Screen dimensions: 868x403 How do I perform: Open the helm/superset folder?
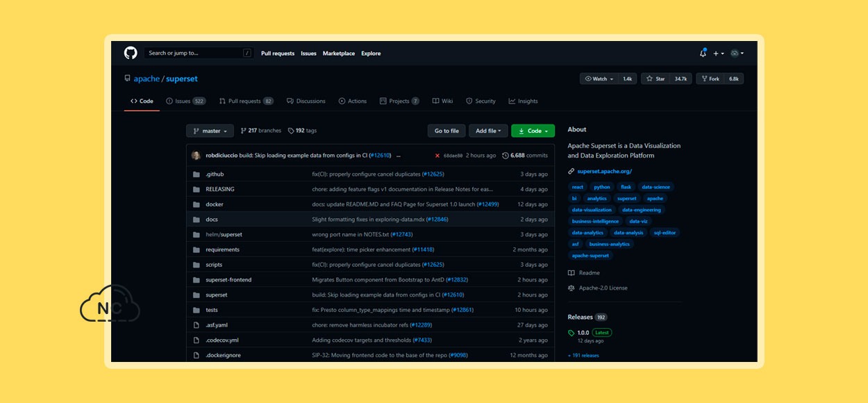(x=224, y=235)
